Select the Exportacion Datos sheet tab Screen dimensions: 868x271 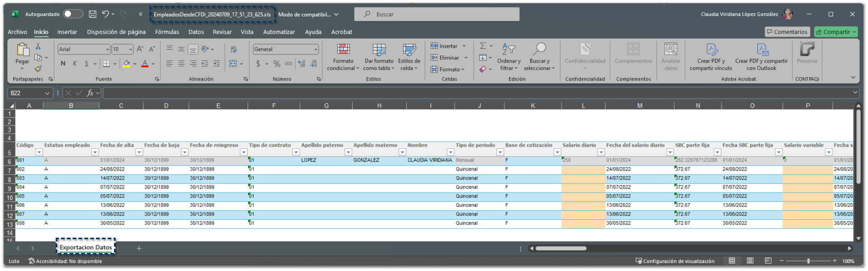[86, 247]
